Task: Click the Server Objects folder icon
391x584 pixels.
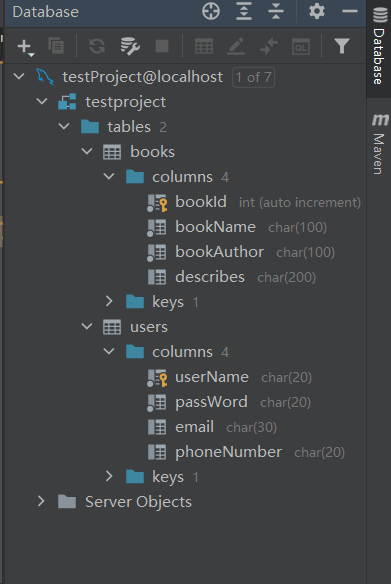Action: click(x=67, y=502)
